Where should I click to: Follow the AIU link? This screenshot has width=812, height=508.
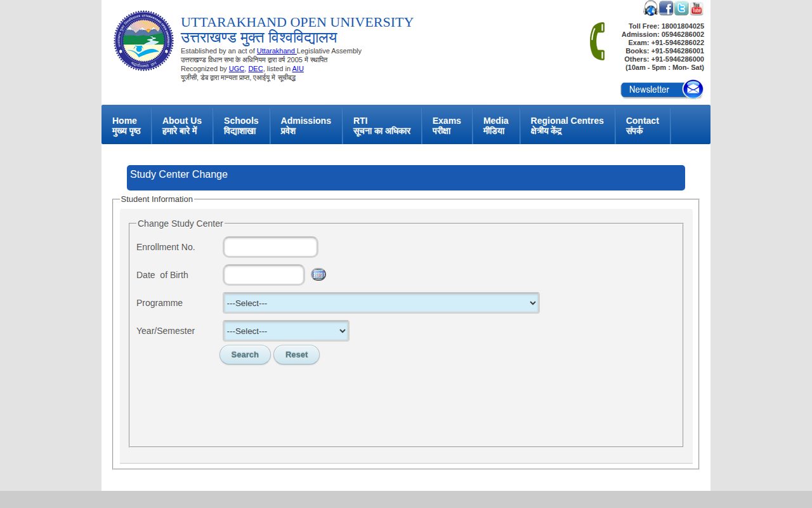(x=298, y=69)
